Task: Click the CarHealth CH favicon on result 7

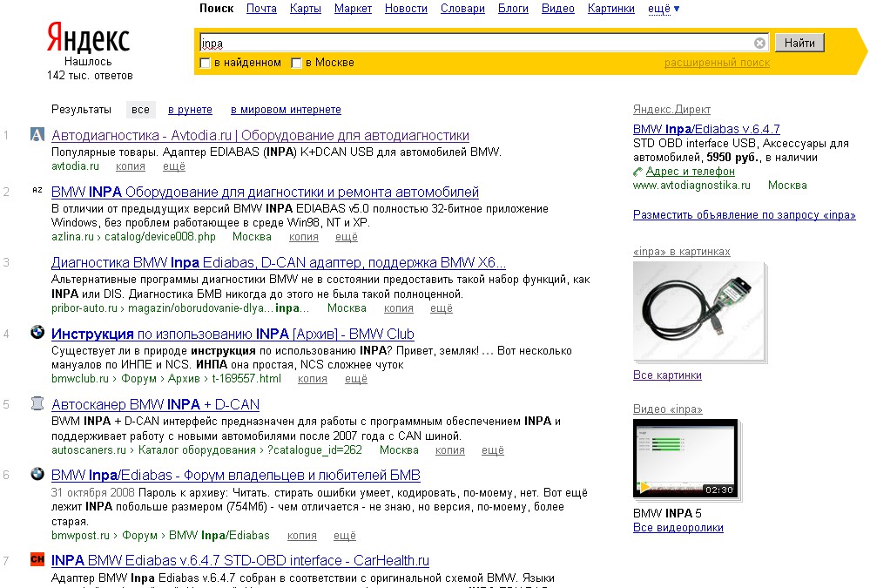Action: pyautogui.click(x=37, y=559)
